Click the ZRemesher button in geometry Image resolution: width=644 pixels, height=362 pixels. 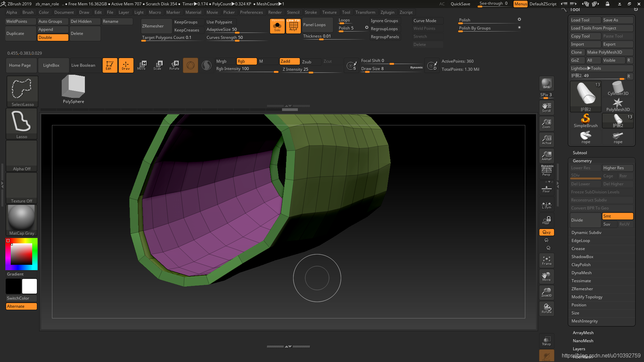pos(582,289)
